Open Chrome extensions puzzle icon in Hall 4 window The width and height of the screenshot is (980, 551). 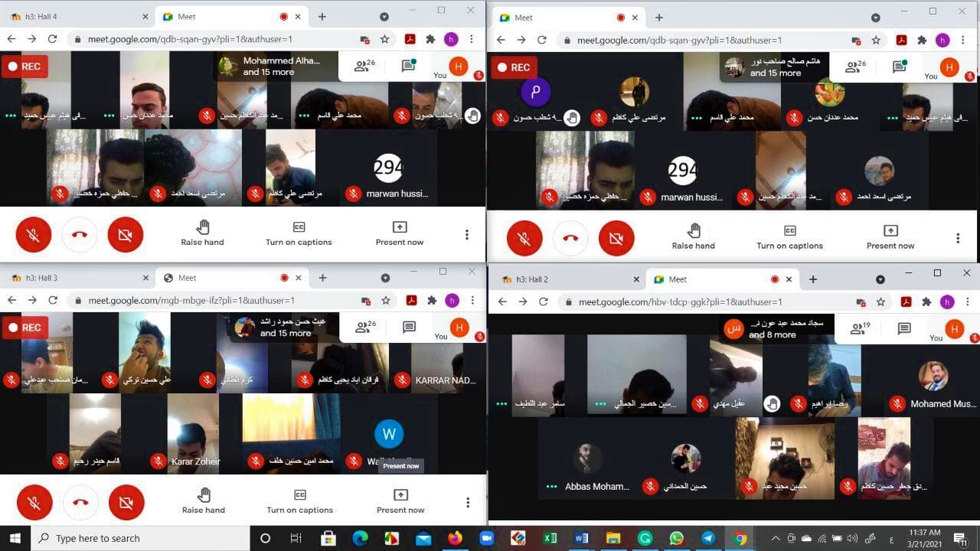[x=430, y=39]
